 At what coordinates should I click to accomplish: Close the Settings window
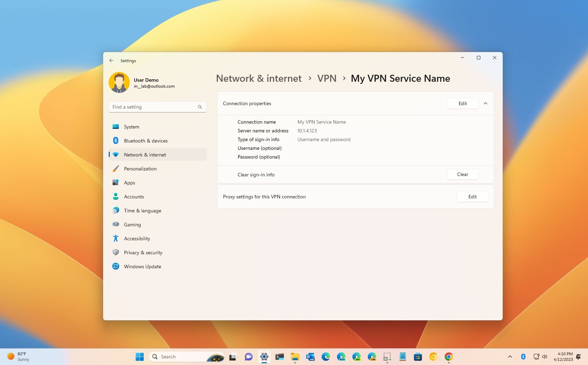[x=495, y=58]
